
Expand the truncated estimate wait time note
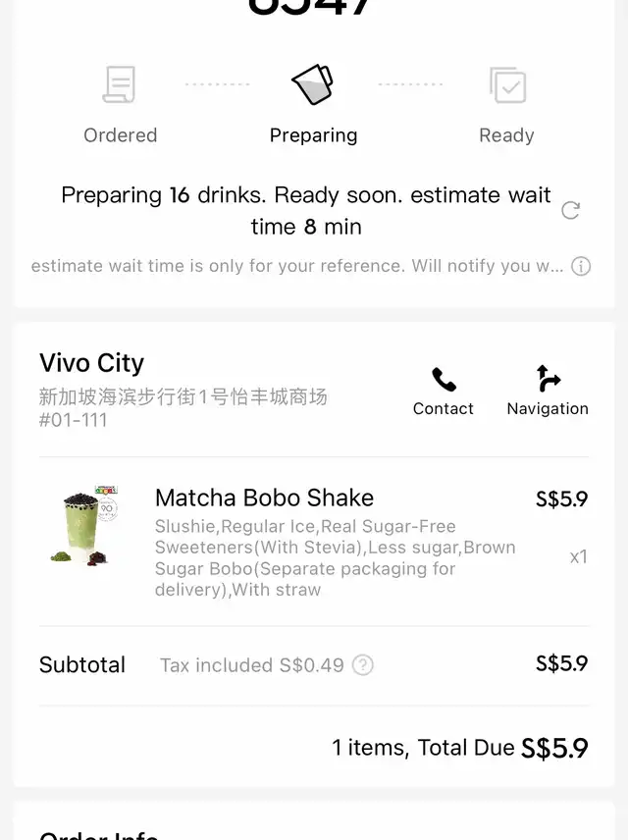[297, 266]
